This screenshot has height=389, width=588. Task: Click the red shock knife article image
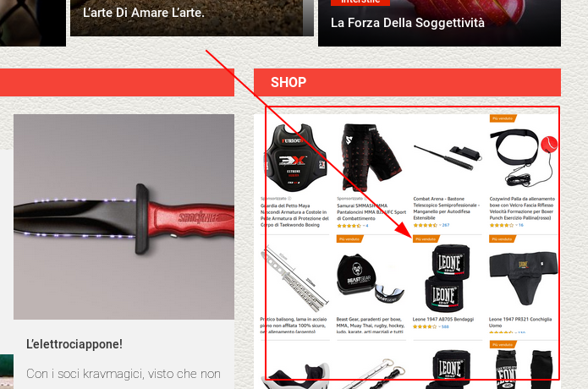click(x=124, y=216)
